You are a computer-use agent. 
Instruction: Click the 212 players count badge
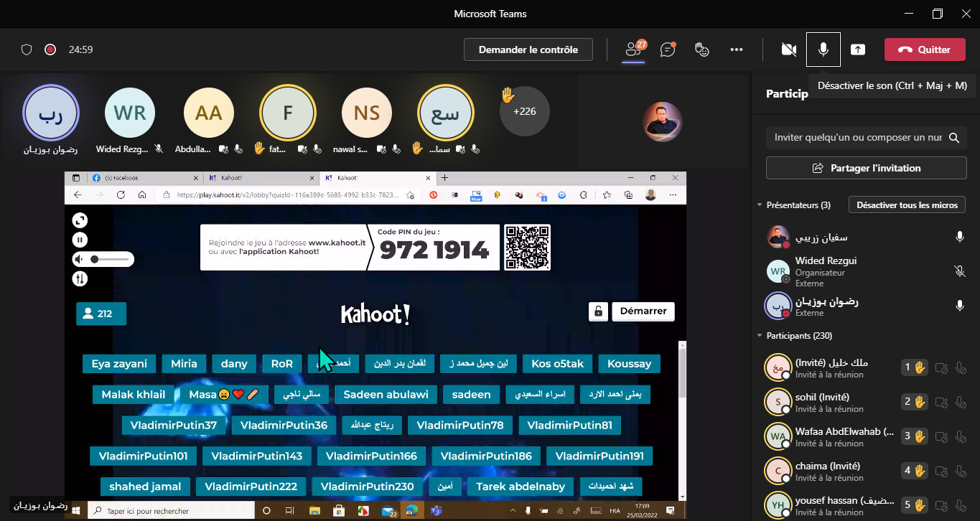101,314
